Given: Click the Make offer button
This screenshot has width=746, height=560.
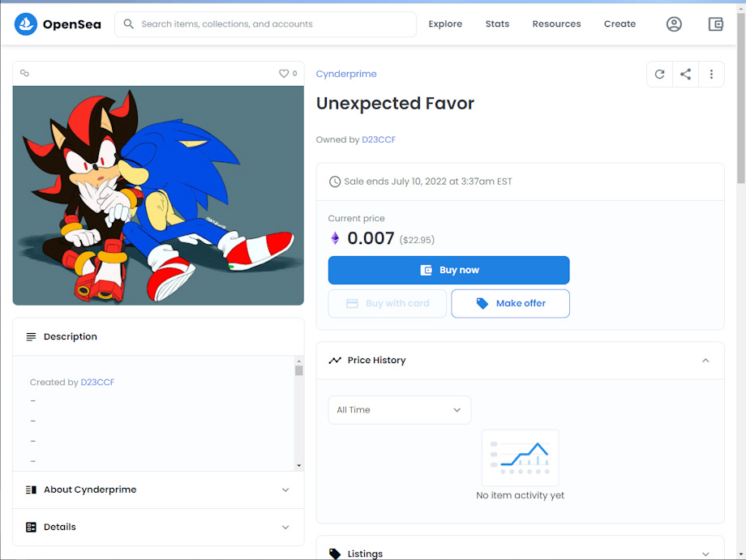Looking at the screenshot, I should click(510, 303).
